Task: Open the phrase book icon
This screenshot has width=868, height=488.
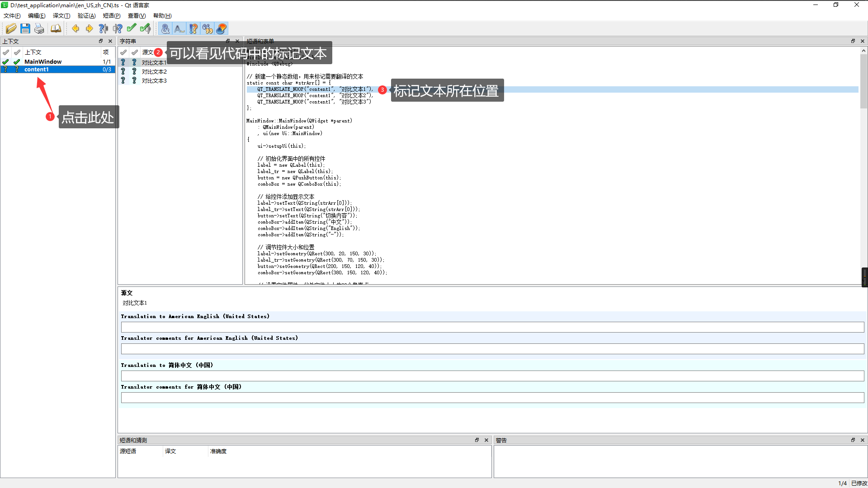Action: point(56,29)
